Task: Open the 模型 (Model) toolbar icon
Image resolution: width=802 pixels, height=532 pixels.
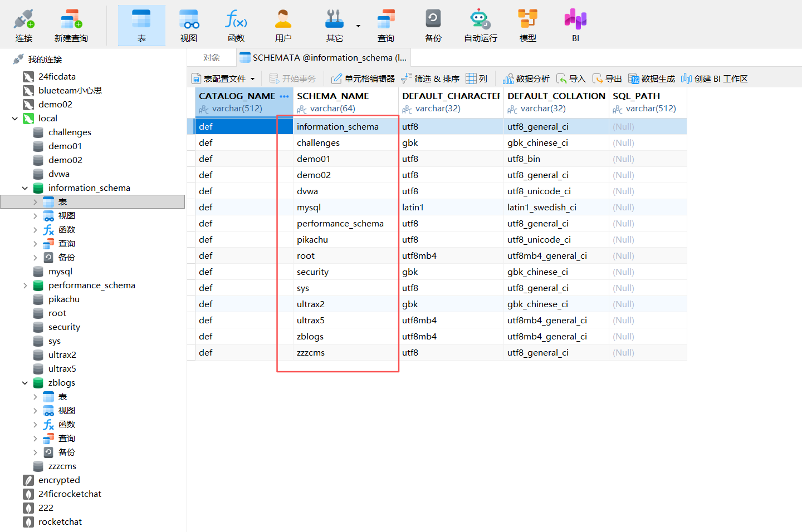Action: [528, 26]
